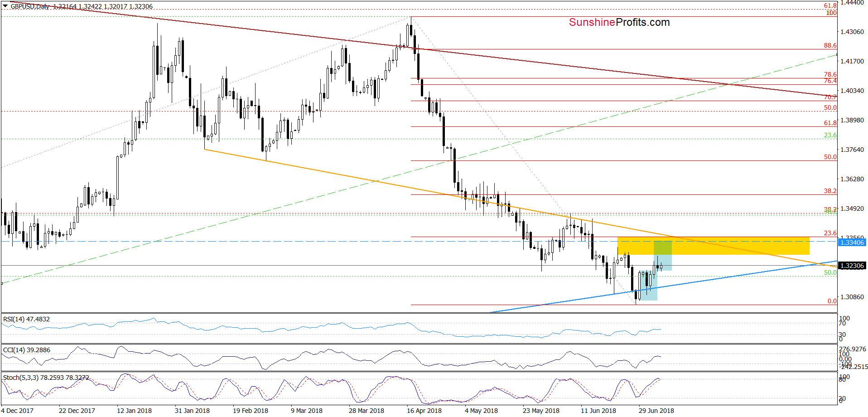Click the 76.4 Fibonacci level label
Image resolution: width=868 pixels, height=417 pixels.
[x=830, y=81]
